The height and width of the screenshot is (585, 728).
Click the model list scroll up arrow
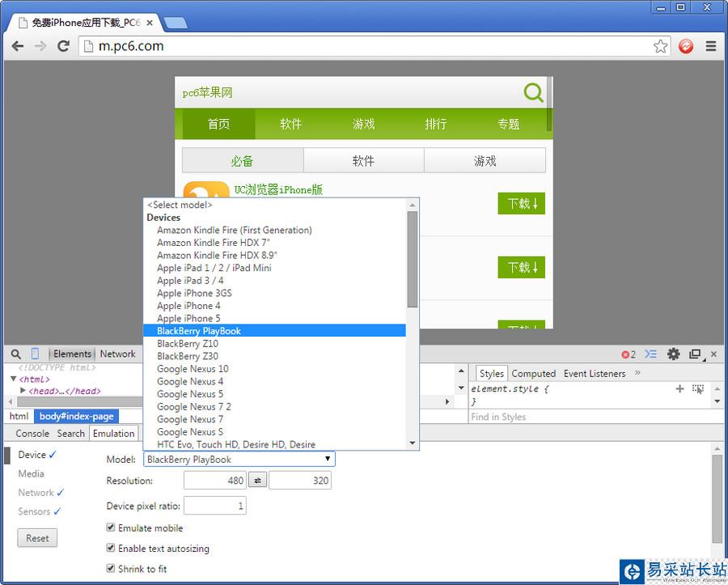coord(413,205)
